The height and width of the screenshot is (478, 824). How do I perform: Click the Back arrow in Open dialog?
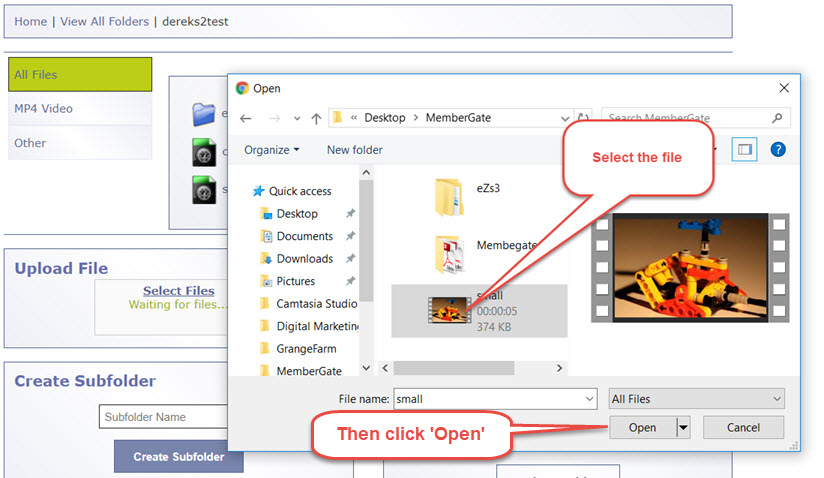[x=245, y=119]
